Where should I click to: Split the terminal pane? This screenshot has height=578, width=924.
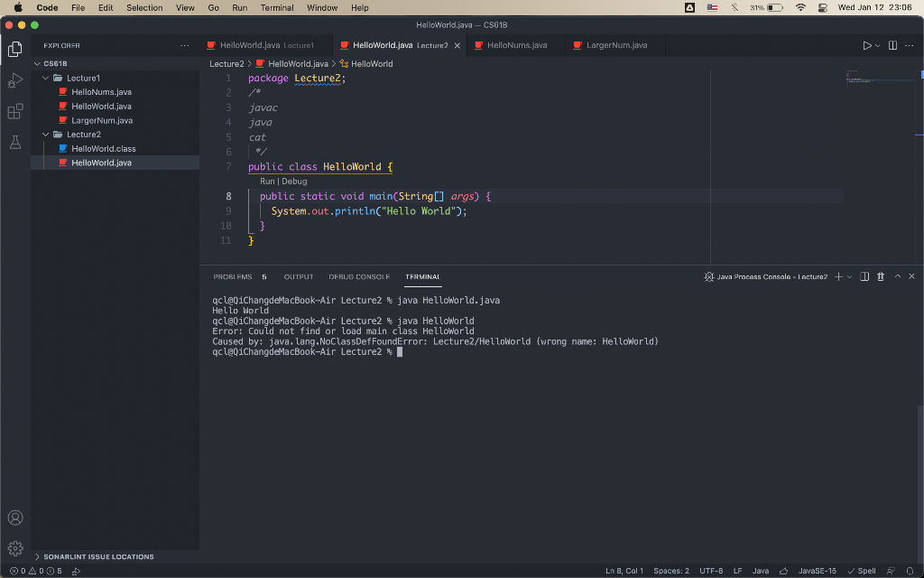pos(864,276)
